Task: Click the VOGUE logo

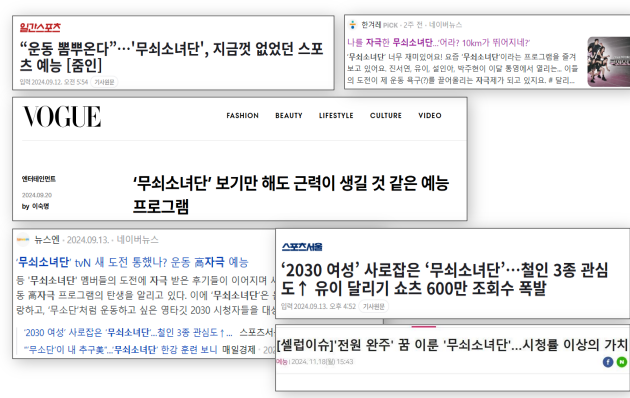Action: tap(62, 116)
